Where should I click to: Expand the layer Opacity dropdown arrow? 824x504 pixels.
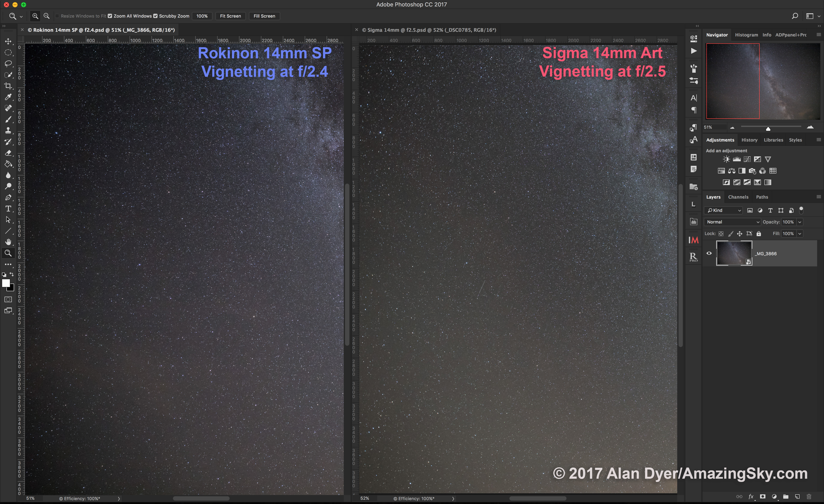[x=800, y=222]
